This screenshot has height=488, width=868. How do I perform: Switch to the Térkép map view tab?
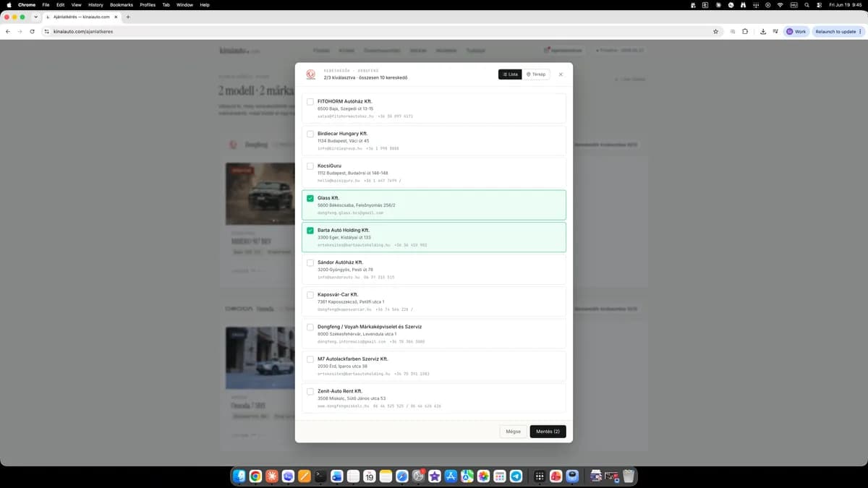coord(536,74)
